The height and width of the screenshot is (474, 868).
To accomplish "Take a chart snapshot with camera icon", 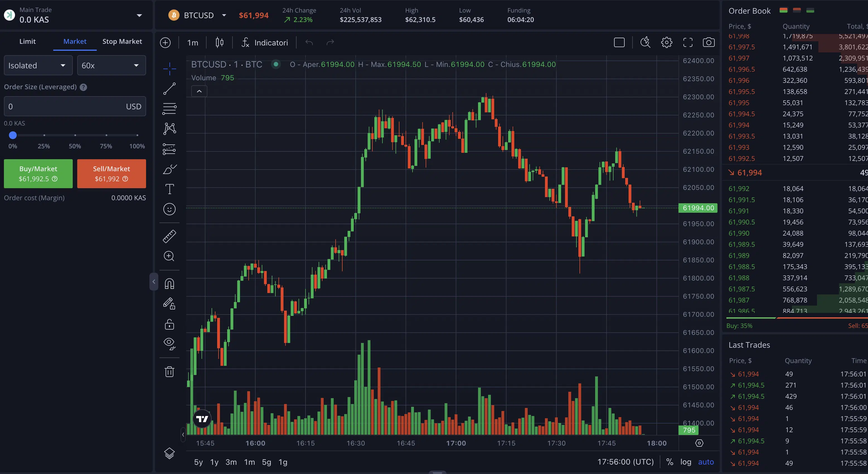I will click(x=709, y=42).
